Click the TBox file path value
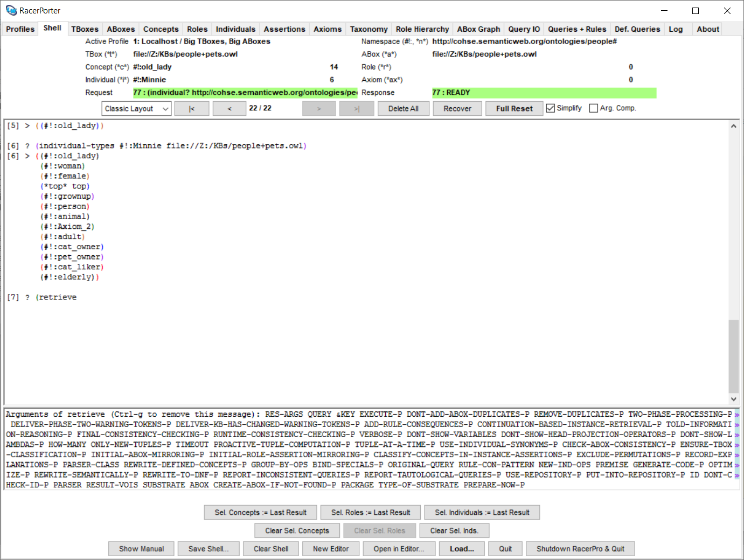This screenshot has height=560, width=744. pos(185,54)
